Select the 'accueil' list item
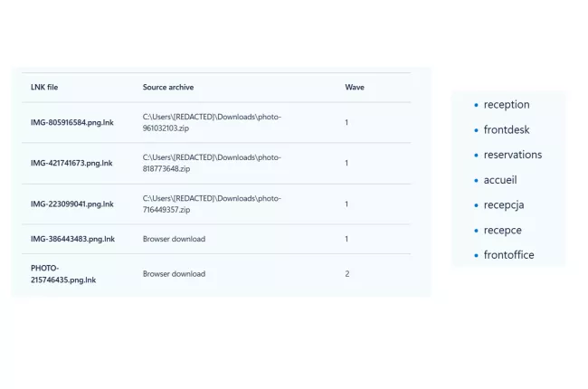 (x=500, y=180)
